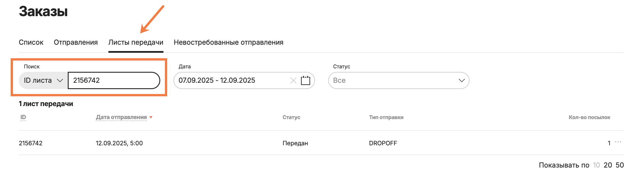Sort the table by ID column header
This screenshot has height=188, width=644.
click(x=23, y=117)
